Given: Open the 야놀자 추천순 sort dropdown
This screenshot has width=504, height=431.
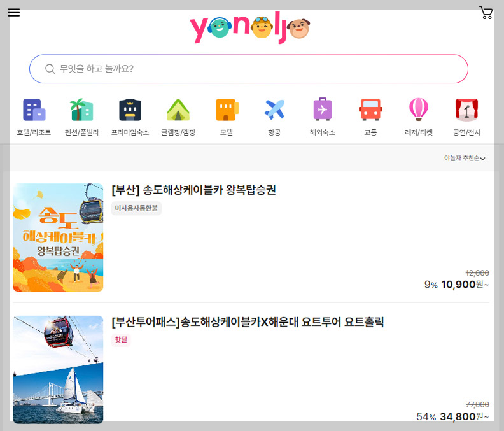Looking at the screenshot, I should 465,158.
